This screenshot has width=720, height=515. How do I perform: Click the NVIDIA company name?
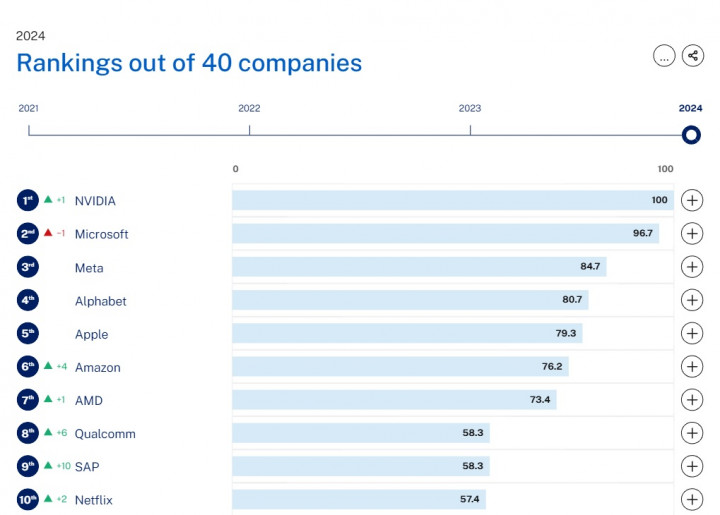95,201
